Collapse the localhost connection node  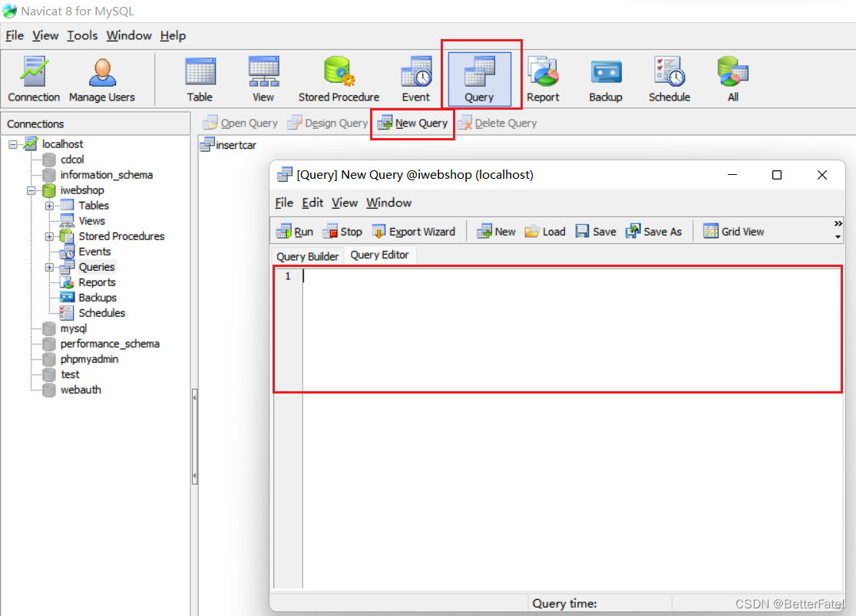click(x=12, y=144)
